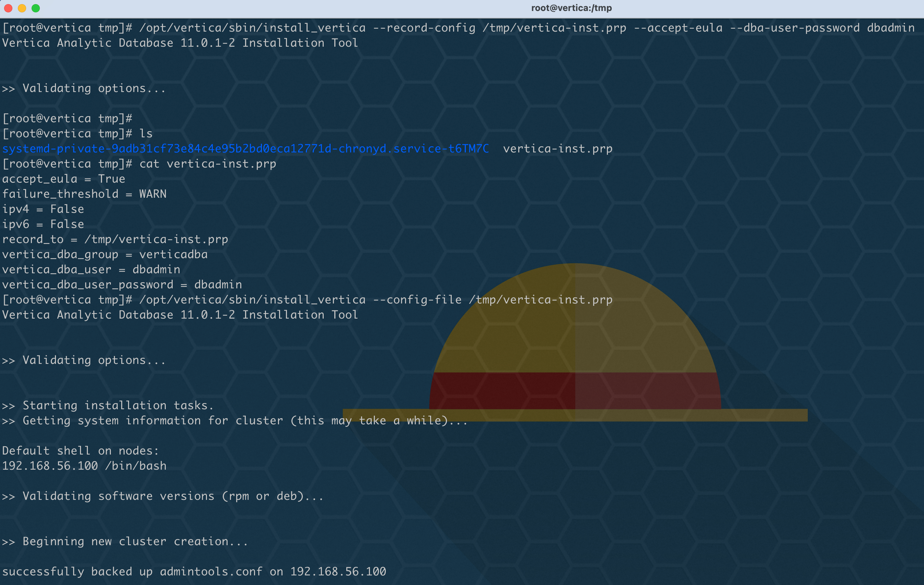Click the 'ls' command line
Image resolution: width=924 pixels, height=585 pixels.
coord(77,134)
